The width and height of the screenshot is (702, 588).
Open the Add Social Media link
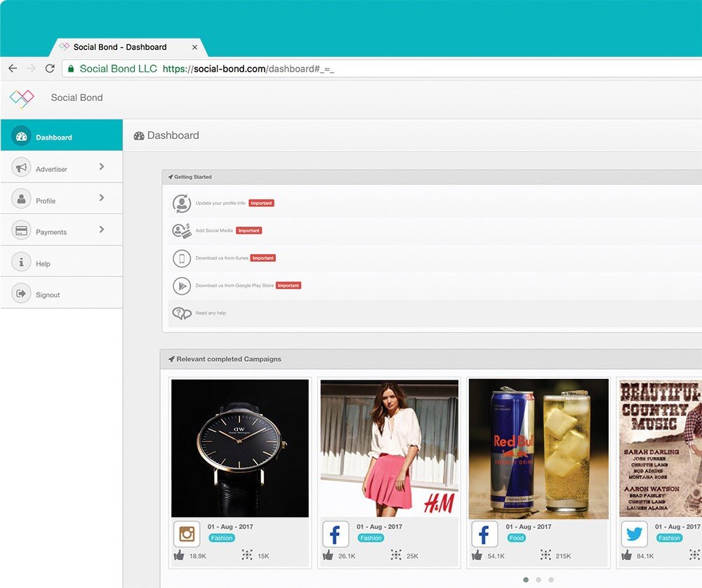click(214, 231)
